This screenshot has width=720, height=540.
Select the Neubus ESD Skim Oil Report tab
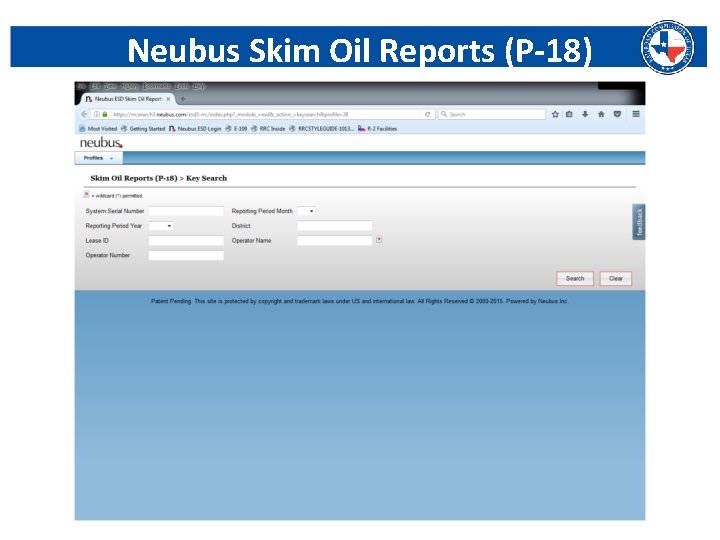128,99
